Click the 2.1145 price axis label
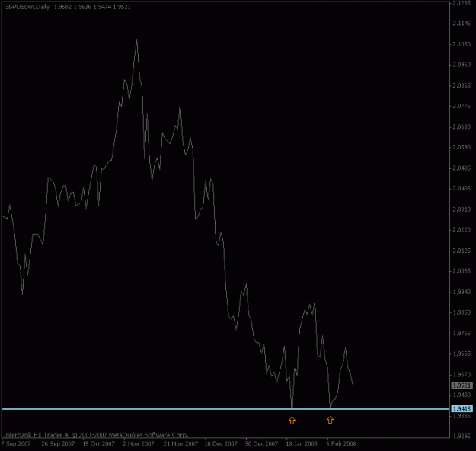 pos(462,24)
